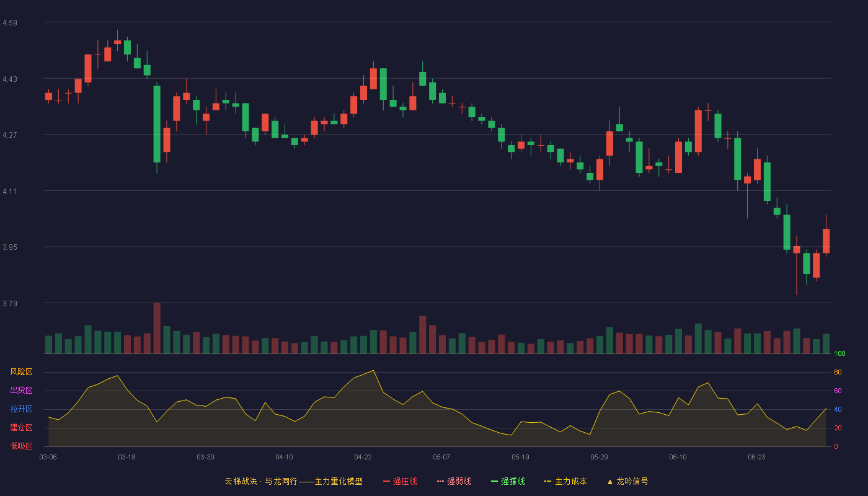Click the magenta 60 indicator axis value
The image size is (868, 496).
pos(838,391)
